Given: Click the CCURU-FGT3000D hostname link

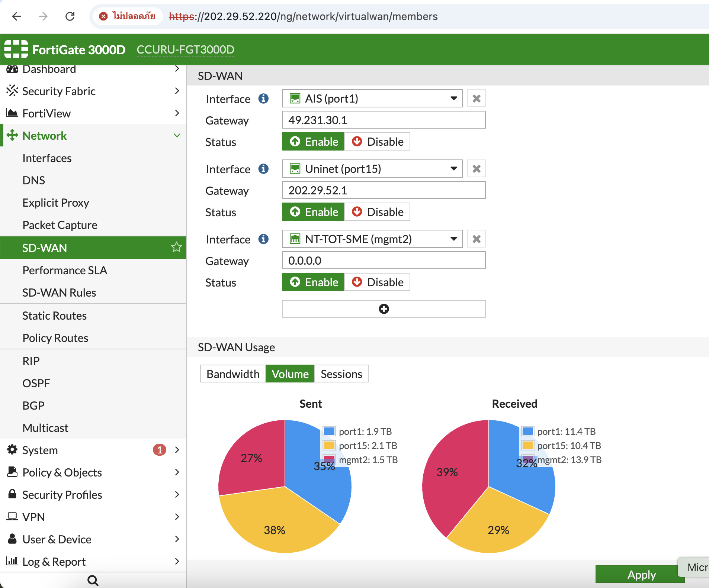Looking at the screenshot, I should (x=186, y=49).
